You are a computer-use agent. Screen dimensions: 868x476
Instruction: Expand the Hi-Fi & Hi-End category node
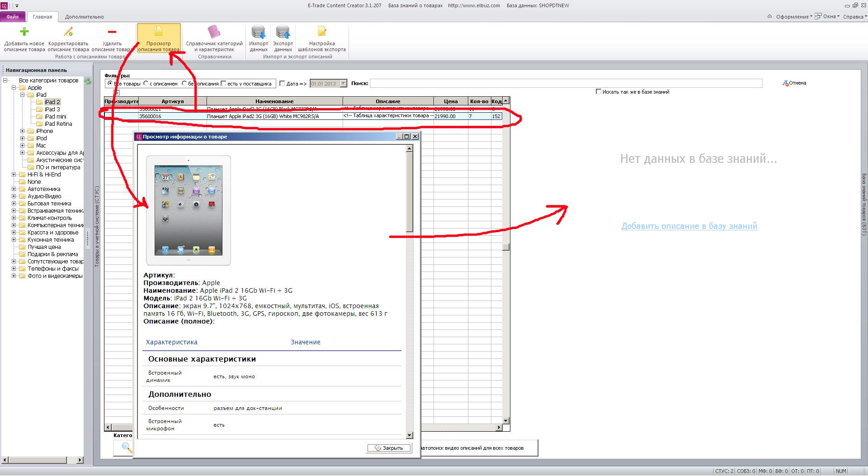click(x=14, y=175)
